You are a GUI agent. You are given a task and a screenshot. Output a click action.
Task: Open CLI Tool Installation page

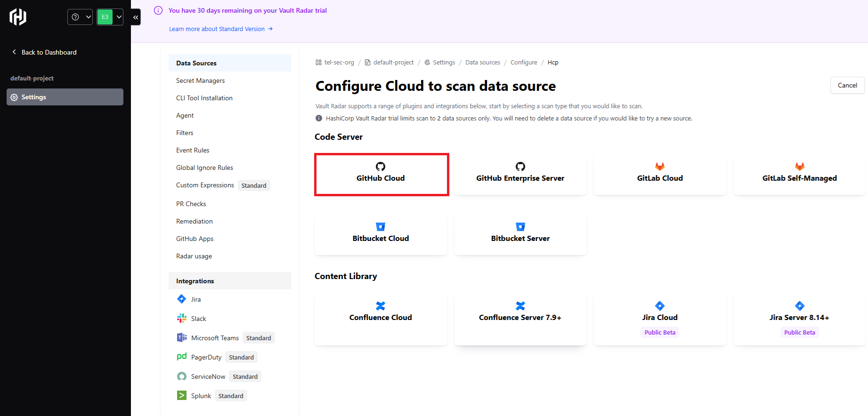tap(204, 98)
